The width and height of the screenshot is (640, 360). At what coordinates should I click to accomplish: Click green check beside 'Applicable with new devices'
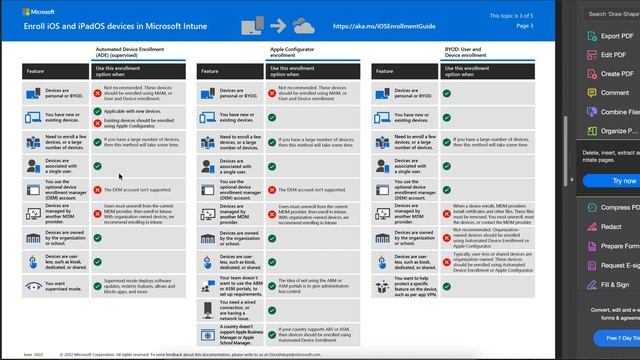(98, 111)
